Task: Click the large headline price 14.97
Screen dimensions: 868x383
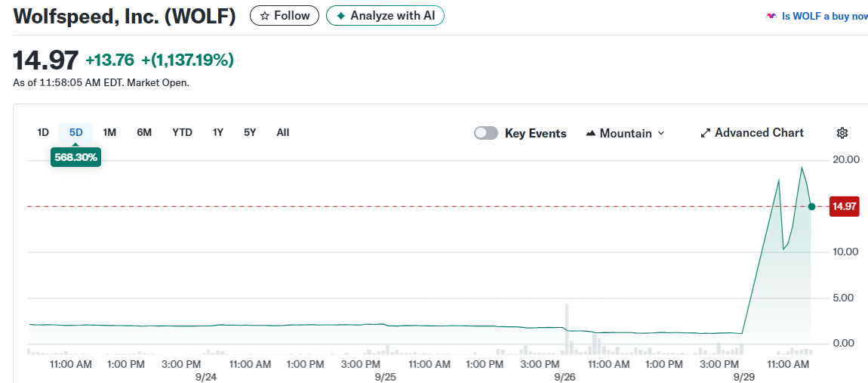Action: click(46, 60)
